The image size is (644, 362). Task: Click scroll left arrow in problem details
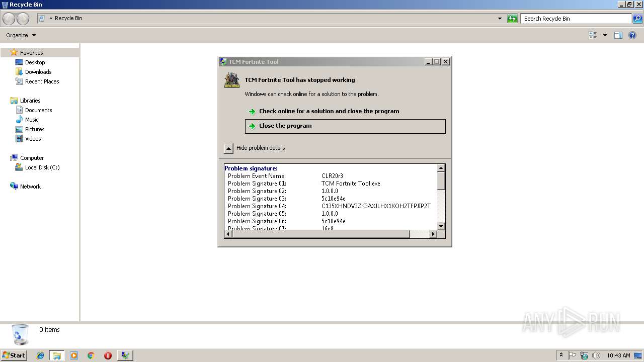click(228, 234)
